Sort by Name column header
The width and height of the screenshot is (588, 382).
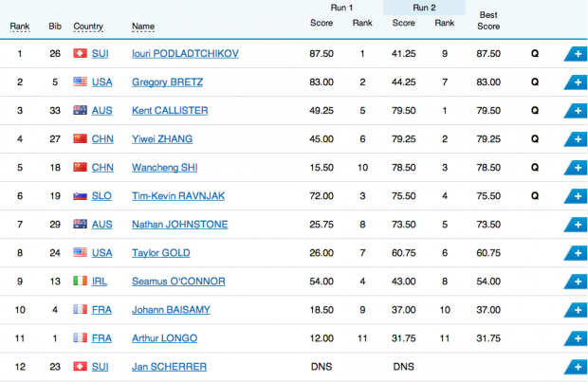(143, 26)
